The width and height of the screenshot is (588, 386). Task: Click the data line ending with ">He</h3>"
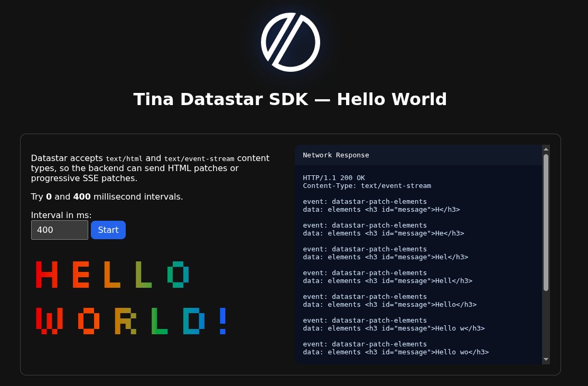(384, 233)
